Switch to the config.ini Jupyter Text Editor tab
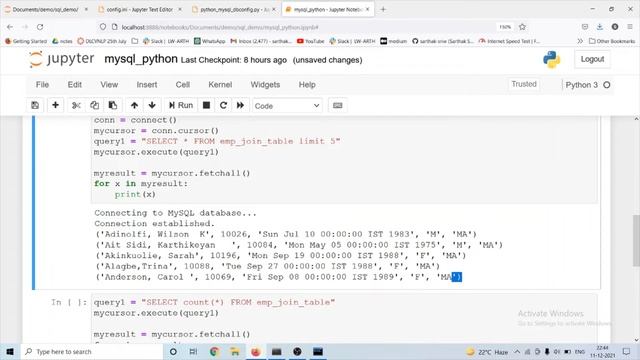Viewport: 640px width, 360px height. click(x=139, y=9)
